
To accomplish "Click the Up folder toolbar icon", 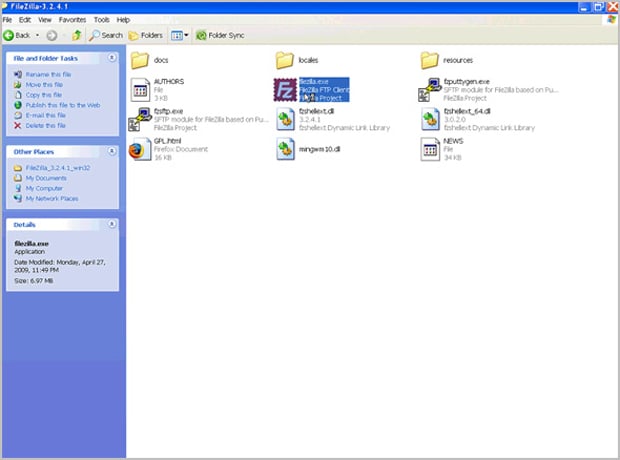I will pyautogui.click(x=76, y=35).
